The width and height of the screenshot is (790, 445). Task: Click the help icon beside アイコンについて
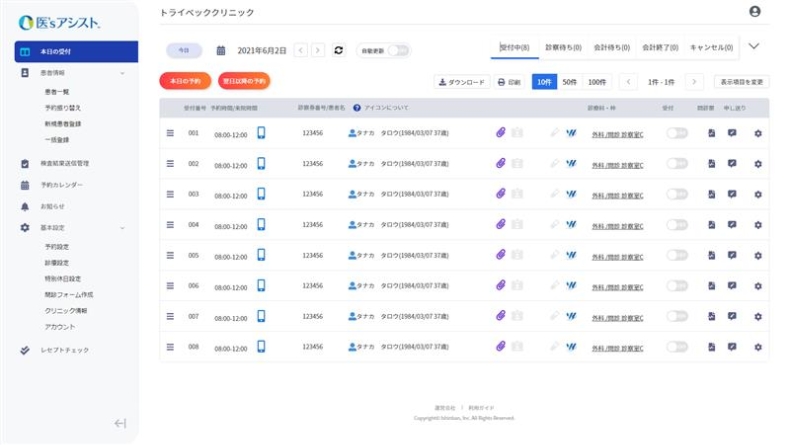point(357,107)
